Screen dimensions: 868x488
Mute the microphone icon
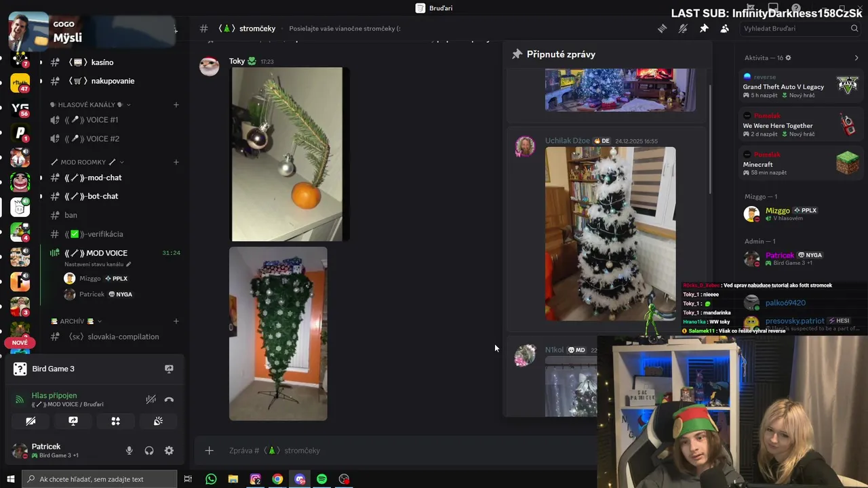(x=130, y=451)
